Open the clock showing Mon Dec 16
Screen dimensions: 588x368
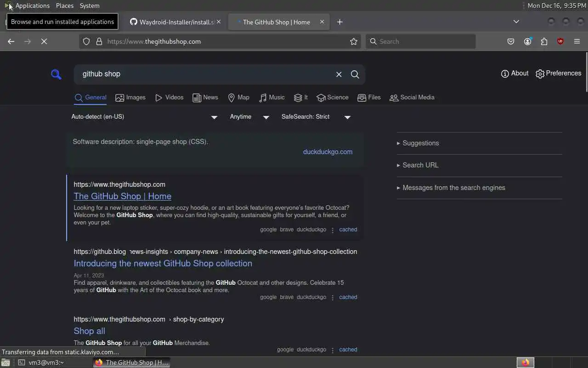pyautogui.click(x=557, y=6)
